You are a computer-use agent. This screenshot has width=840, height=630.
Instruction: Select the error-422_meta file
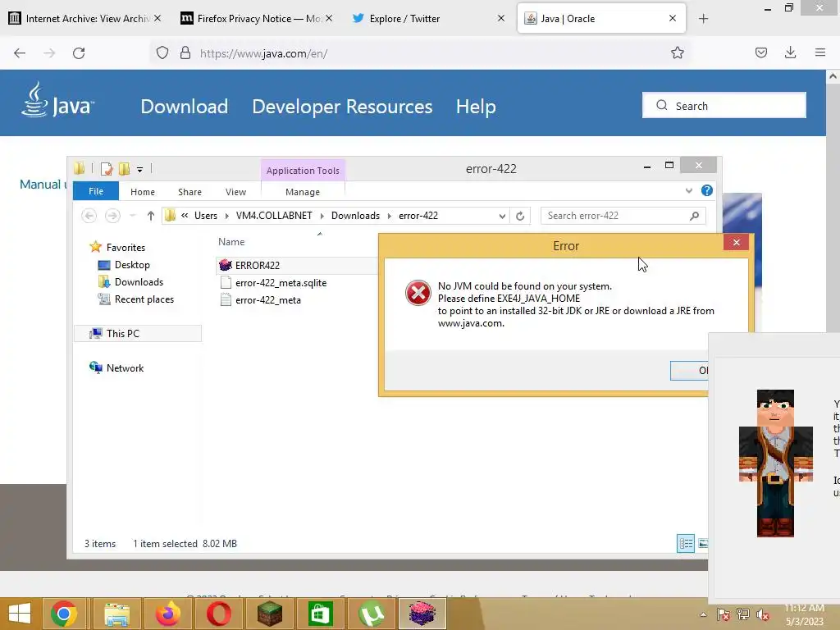coord(268,300)
